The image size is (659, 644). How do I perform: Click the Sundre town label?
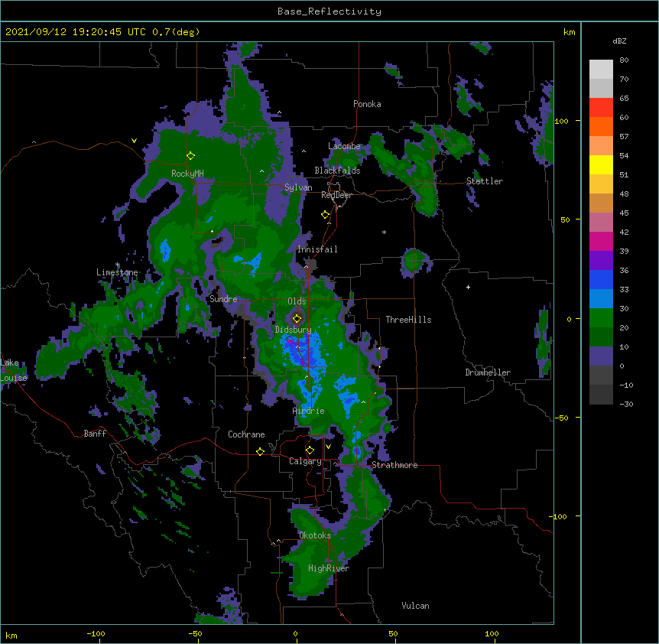click(223, 299)
